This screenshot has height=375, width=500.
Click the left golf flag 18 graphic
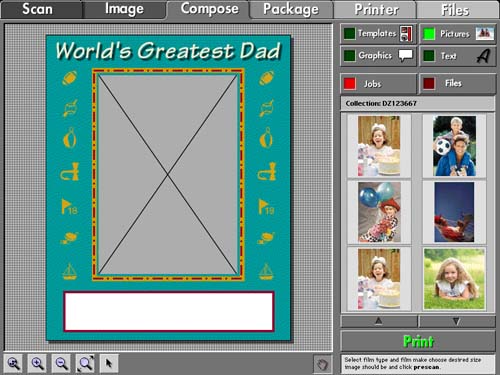point(69,206)
